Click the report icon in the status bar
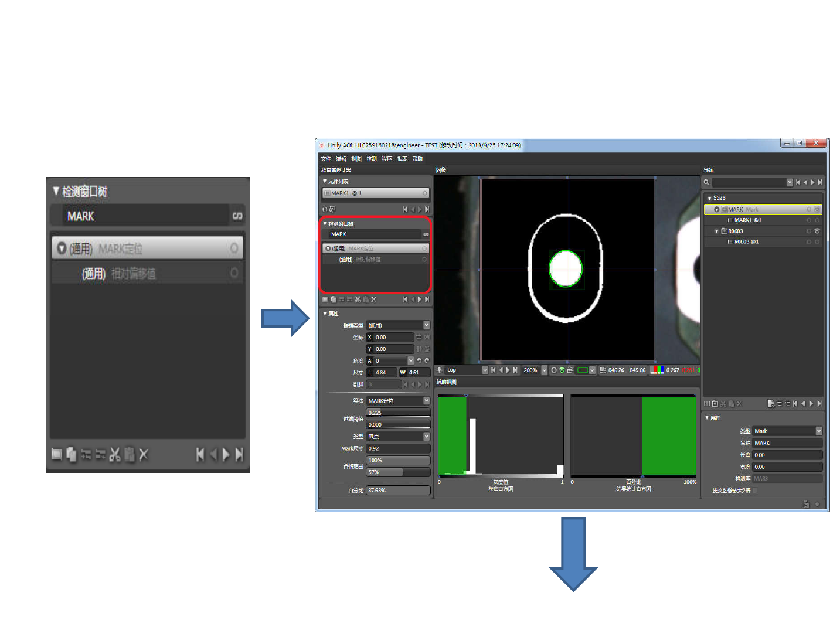 coord(807,504)
